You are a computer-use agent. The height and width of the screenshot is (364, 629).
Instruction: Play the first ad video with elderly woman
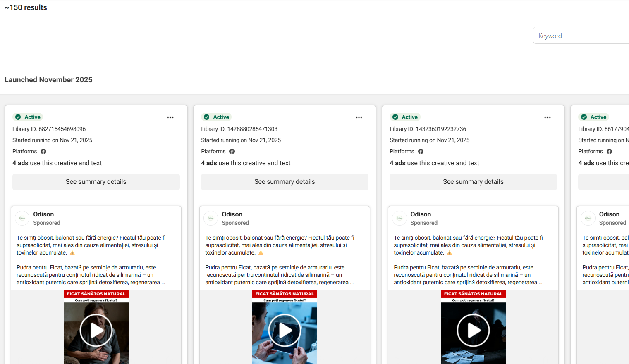point(96,330)
